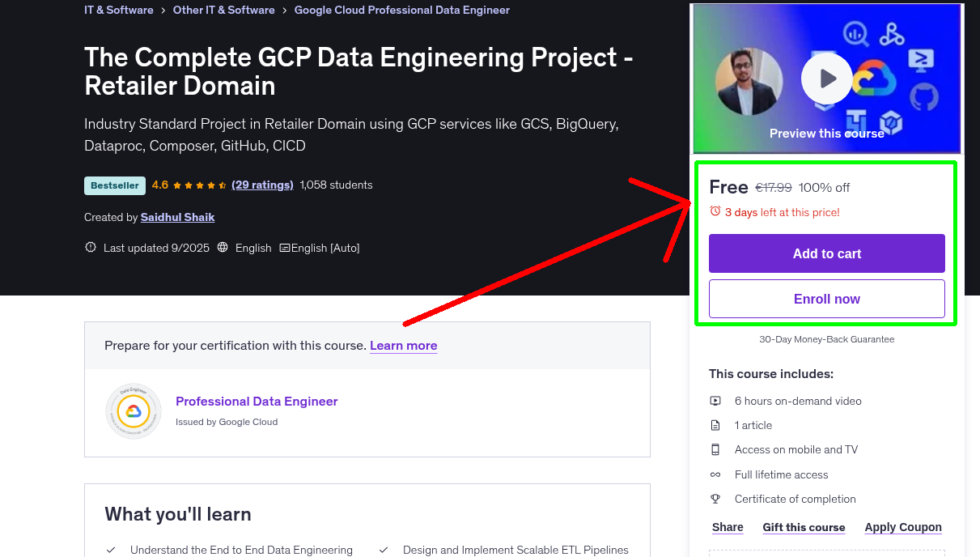Click the Professional Data Engineer badge
Viewport: 980px width, 557px height.
pyautogui.click(x=133, y=410)
